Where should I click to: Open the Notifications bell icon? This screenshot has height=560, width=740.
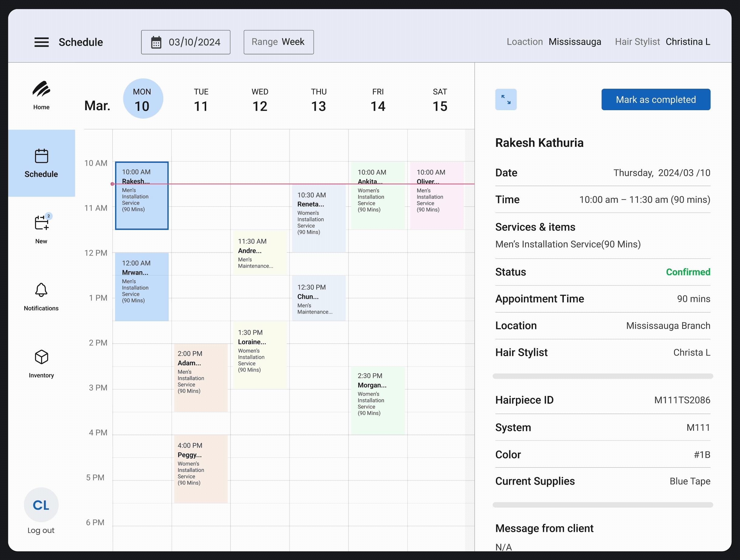41,290
